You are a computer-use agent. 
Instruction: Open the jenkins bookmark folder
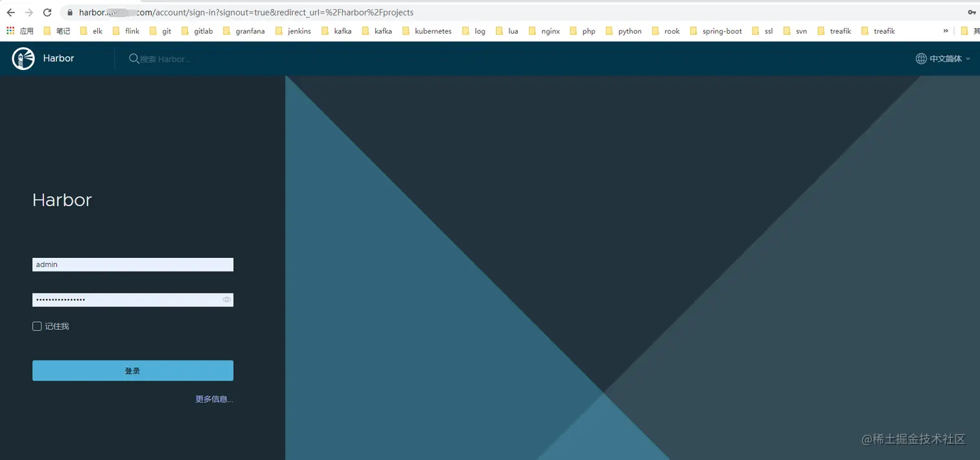[293, 31]
